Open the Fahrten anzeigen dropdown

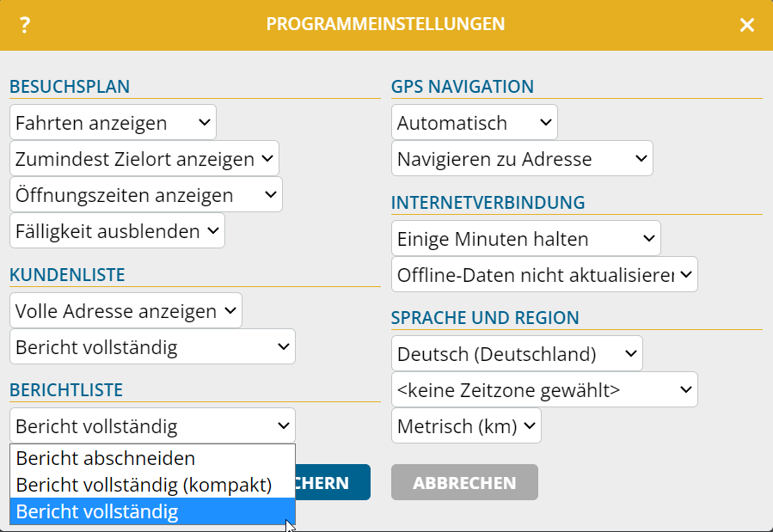pyautogui.click(x=113, y=122)
